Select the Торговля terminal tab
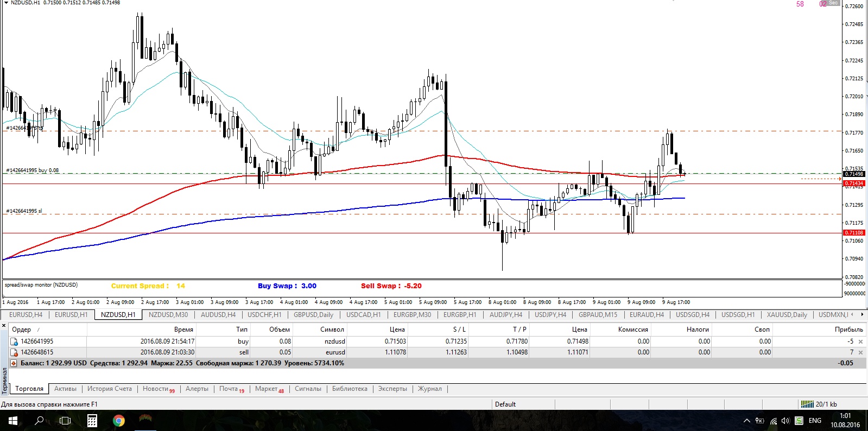This screenshot has height=431, width=868. (29, 389)
